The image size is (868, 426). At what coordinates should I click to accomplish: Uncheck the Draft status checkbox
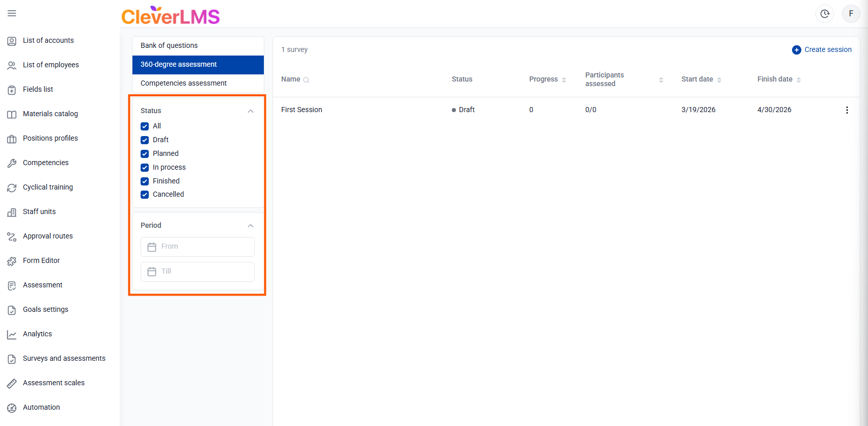pyautogui.click(x=145, y=140)
